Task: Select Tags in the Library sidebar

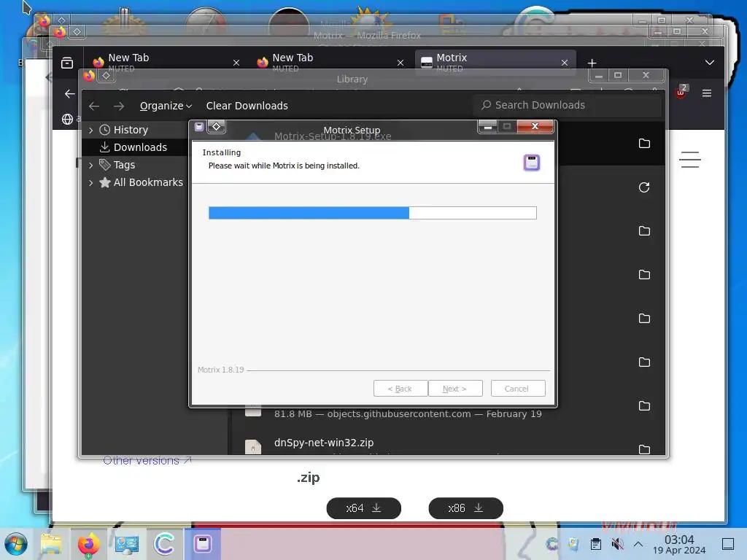Action: [x=124, y=165]
